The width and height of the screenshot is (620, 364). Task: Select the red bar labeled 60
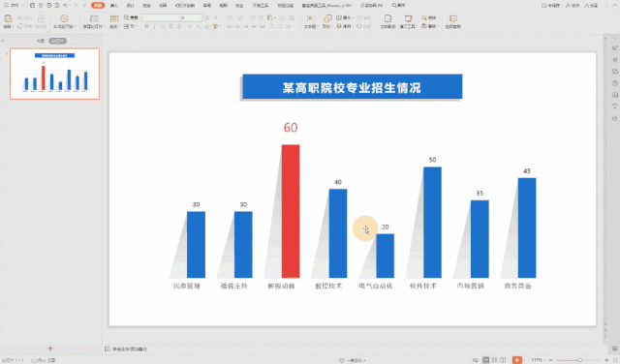291,211
